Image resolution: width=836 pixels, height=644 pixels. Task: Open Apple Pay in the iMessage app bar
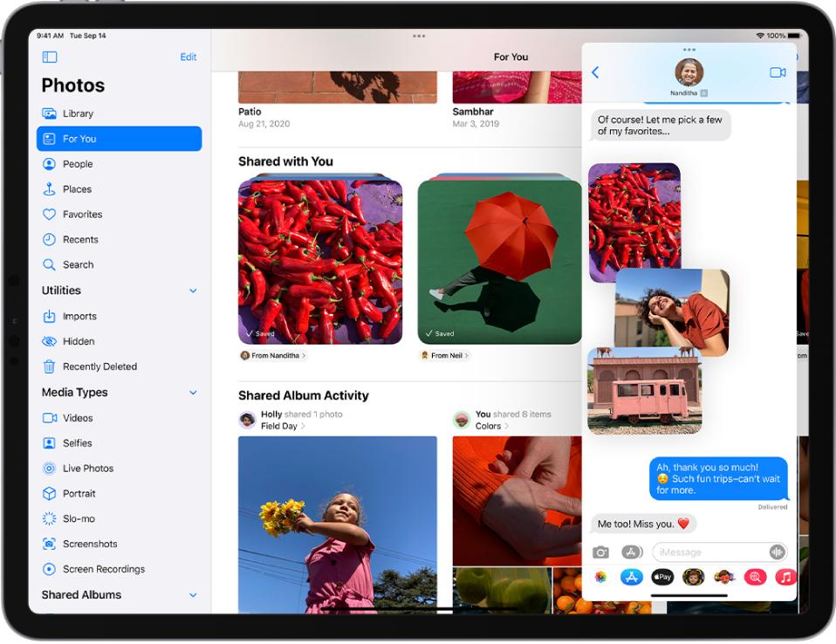[662, 577]
